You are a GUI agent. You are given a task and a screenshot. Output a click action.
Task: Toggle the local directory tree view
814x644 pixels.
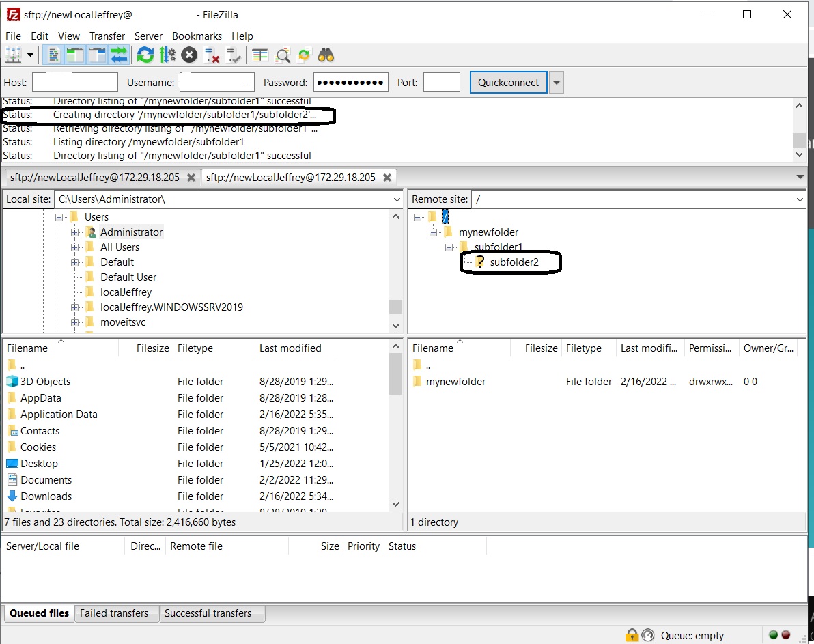tap(75, 55)
